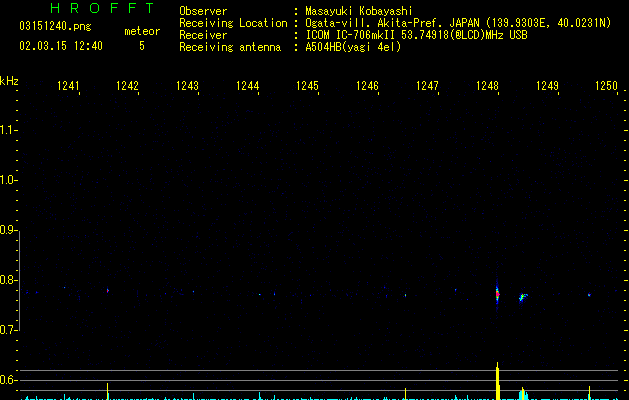Click the small echo near 1250
The width and height of the screenshot is (629, 400).
589,295
